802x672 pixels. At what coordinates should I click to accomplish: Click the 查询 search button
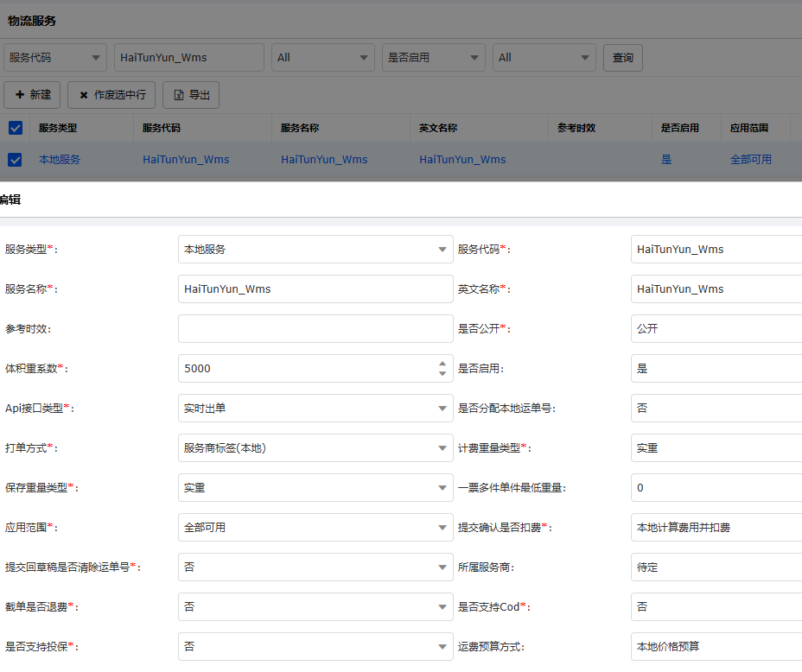pos(622,58)
